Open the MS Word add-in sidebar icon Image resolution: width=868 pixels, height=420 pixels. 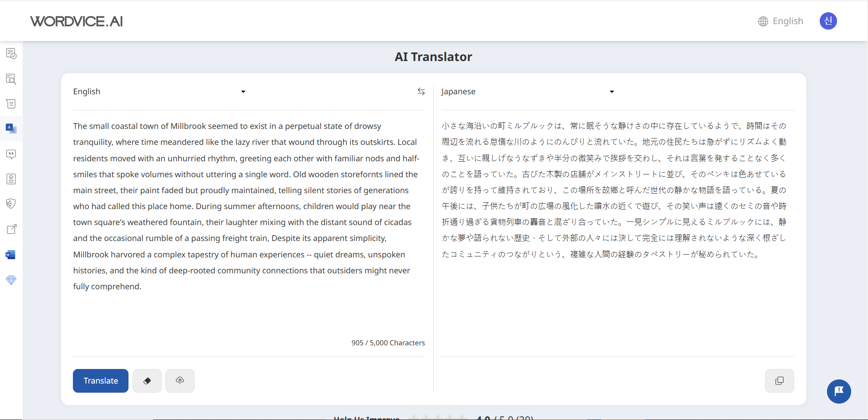(11, 255)
